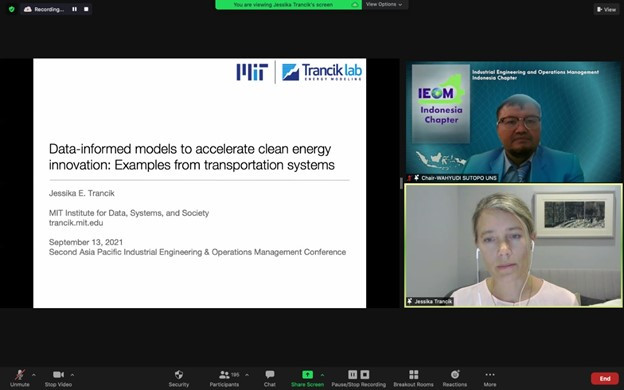Click the Trancik lab logo on slide
The image size is (624, 390).
[x=322, y=72]
